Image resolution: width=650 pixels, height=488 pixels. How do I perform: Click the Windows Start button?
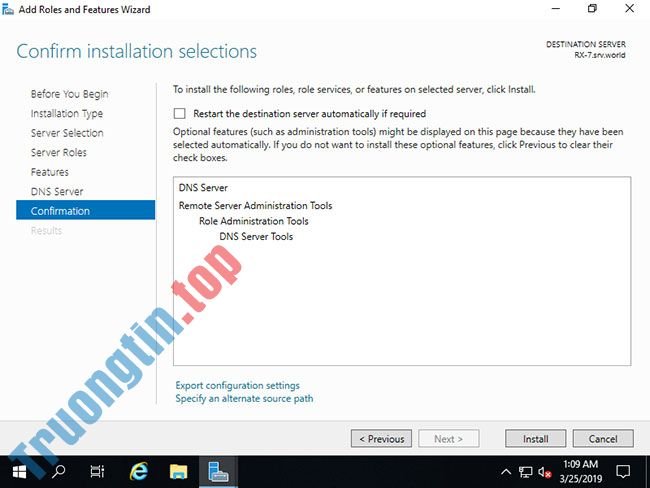click(19, 472)
